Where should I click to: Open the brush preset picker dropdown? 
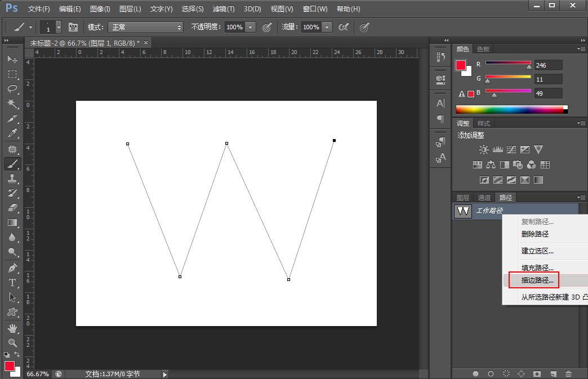click(59, 27)
